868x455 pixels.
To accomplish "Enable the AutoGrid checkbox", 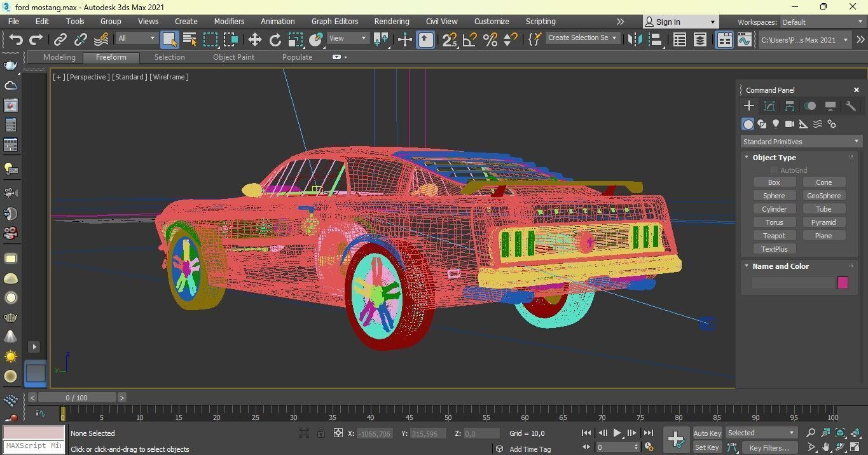I will 774,170.
